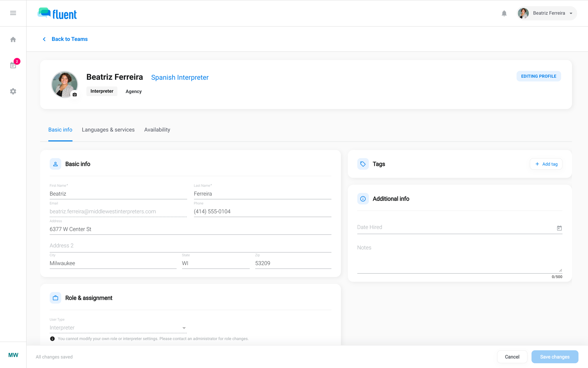Viewport: 588px width, 368px height.
Task: Switch to Basic info tab
Action: [60, 130]
